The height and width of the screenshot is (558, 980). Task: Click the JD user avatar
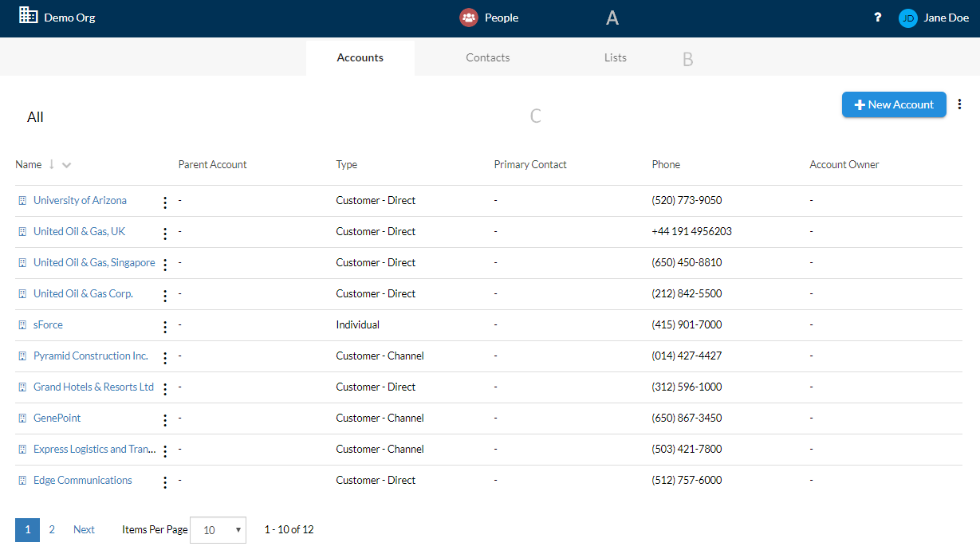pos(908,18)
